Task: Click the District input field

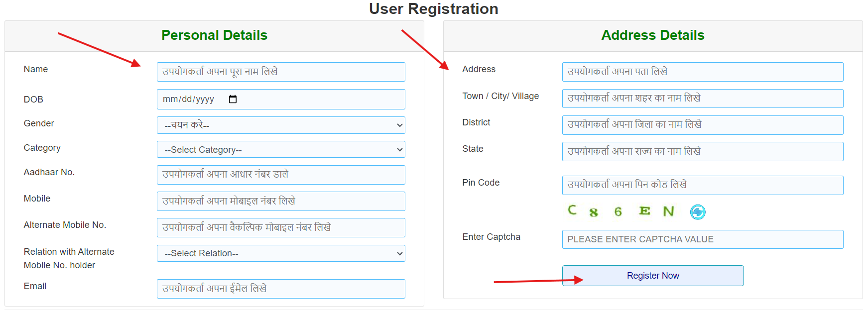Action: tap(702, 125)
